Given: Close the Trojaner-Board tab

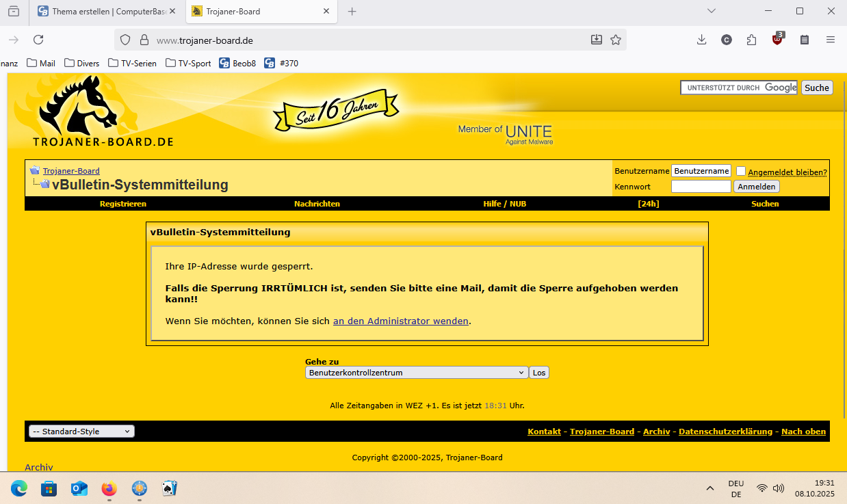Looking at the screenshot, I should pos(326,11).
